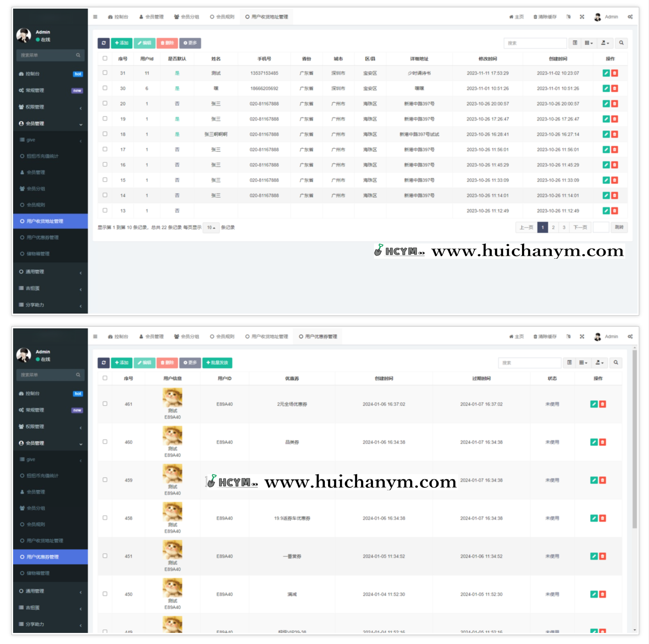Viewport: 649px width, 644px height.
Task: Click the edit icon for coupon row 461
Action: (594, 404)
